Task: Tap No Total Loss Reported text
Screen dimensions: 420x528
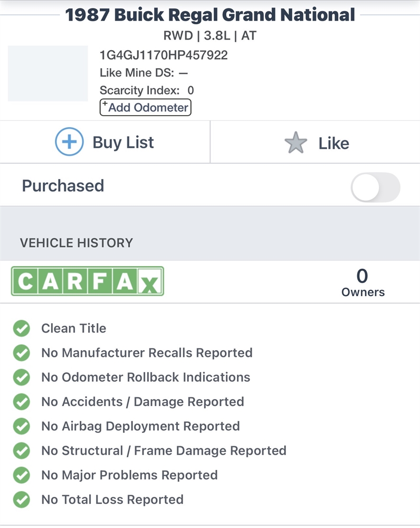Action: [112, 499]
